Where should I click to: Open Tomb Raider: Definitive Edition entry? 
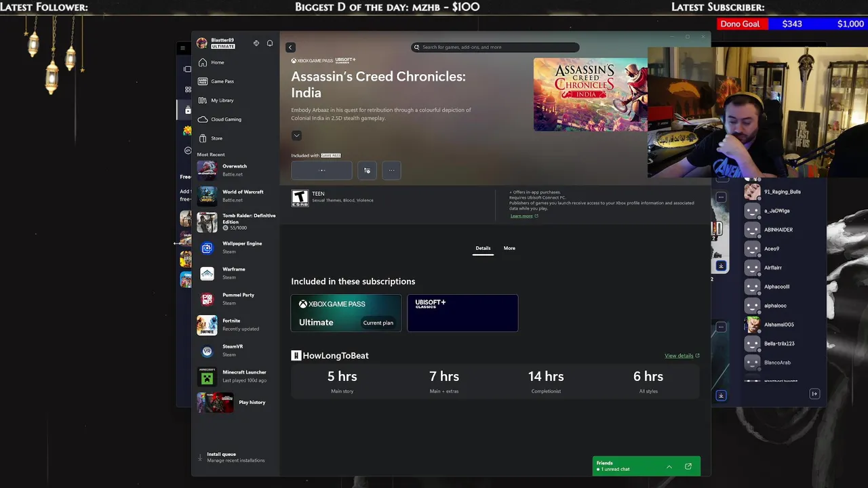click(x=236, y=222)
